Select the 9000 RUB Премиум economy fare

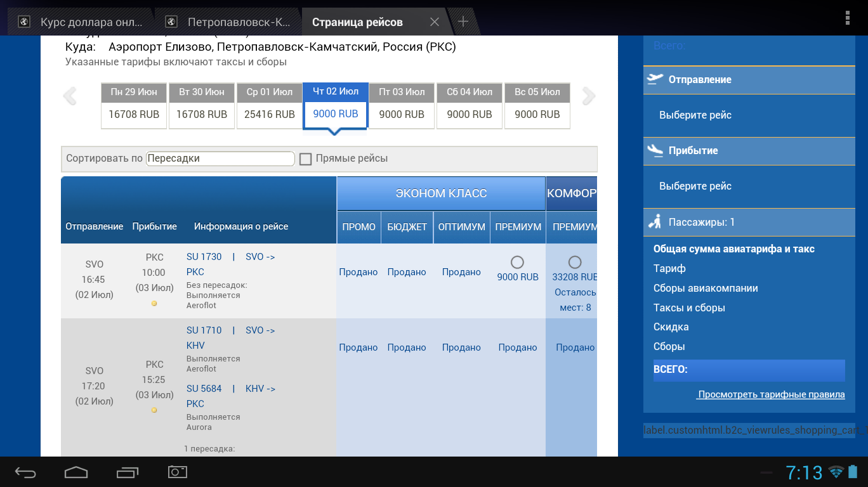pyautogui.click(x=517, y=262)
